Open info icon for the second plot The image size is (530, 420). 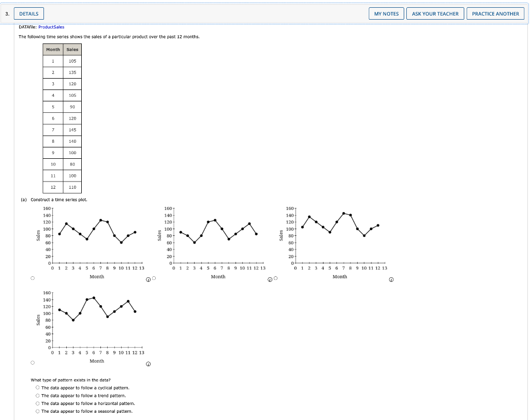[x=270, y=279]
